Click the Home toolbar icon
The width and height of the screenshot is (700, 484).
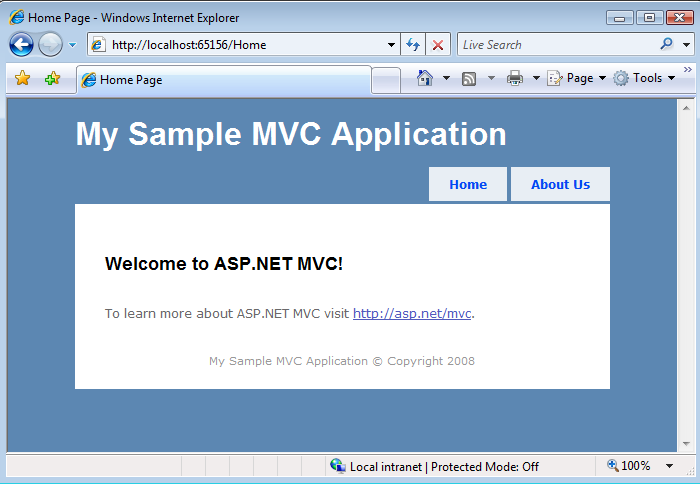[425, 78]
